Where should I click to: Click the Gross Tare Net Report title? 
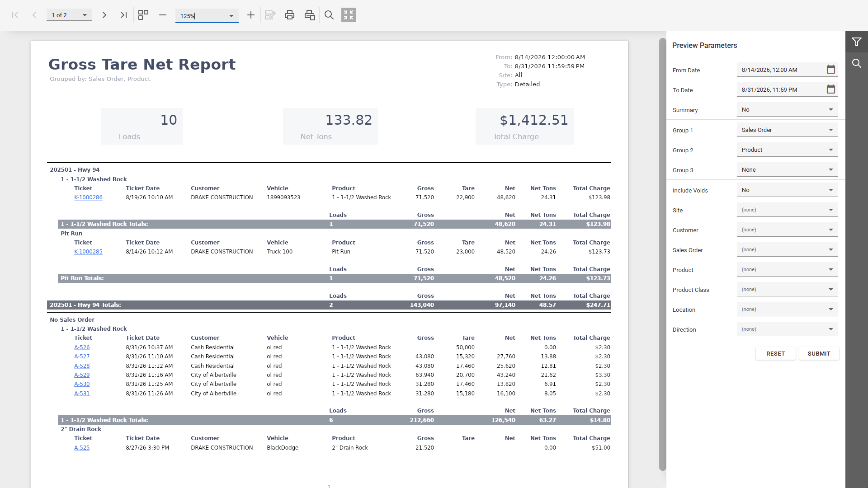(142, 64)
